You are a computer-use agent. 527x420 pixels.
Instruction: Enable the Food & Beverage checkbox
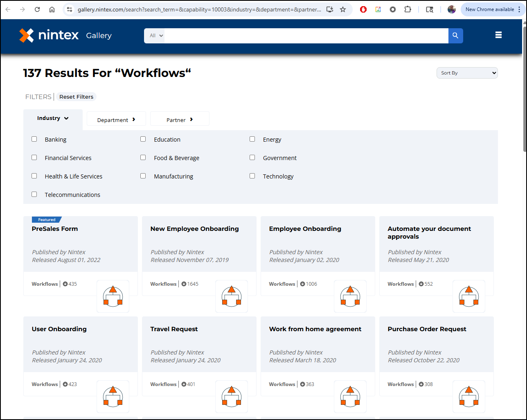click(143, 158)
